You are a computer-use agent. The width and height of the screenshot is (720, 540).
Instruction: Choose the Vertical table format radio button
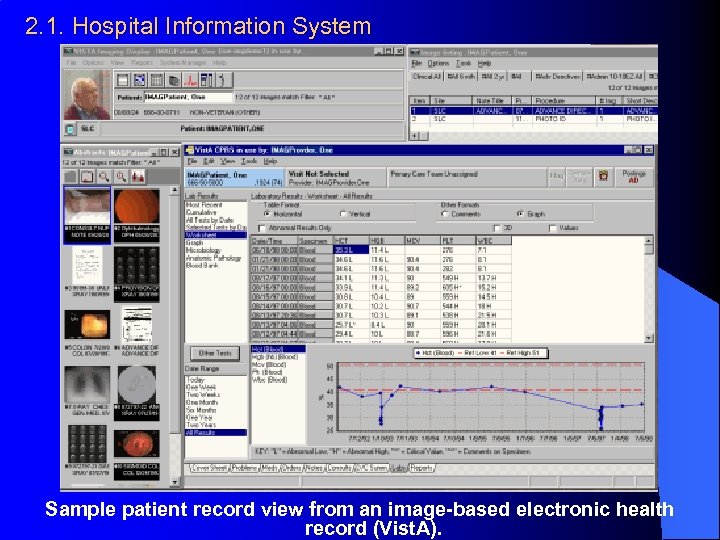343,214
